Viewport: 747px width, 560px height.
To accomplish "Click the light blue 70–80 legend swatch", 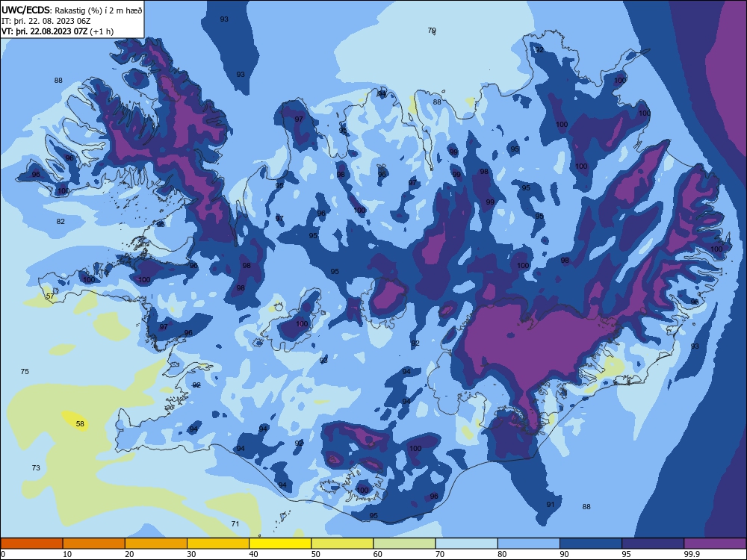I will [x=467, y=544].
